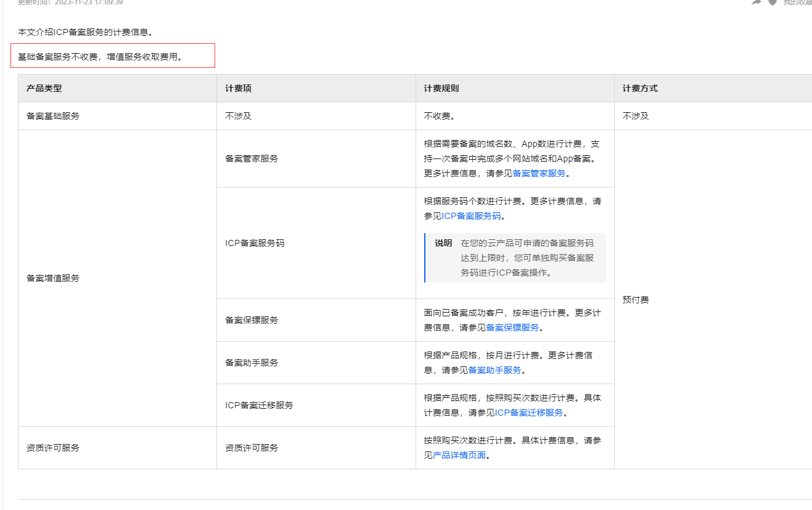Click the sentence 本文介绍ICP备案服务的计费信息。
The width and height of the screenshot is (812, 510).
pyautogui.click(x=85, y=31)
